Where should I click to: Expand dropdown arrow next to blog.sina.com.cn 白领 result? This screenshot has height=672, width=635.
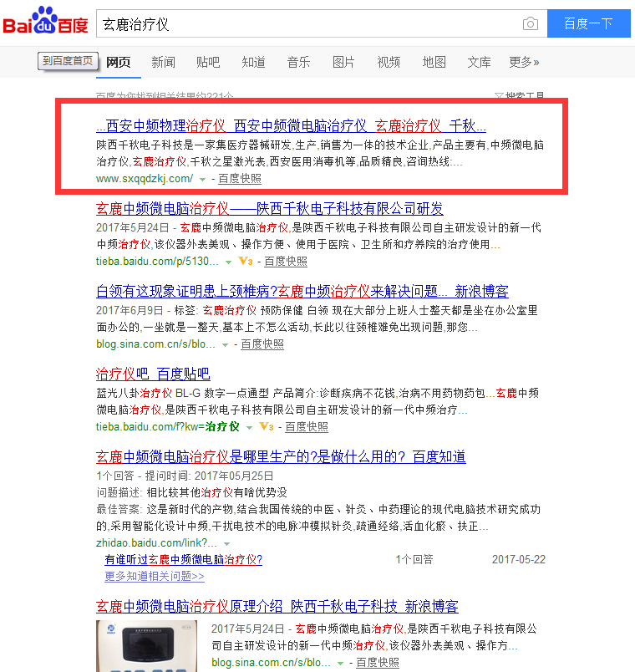[x=225, y=344]
